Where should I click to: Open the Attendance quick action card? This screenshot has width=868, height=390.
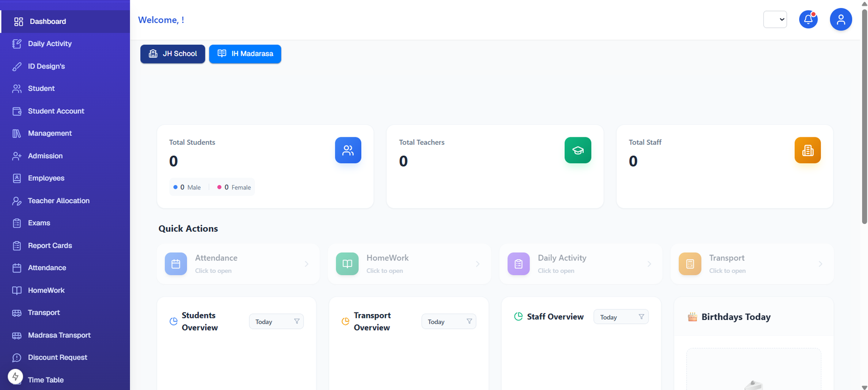[238, 264]
